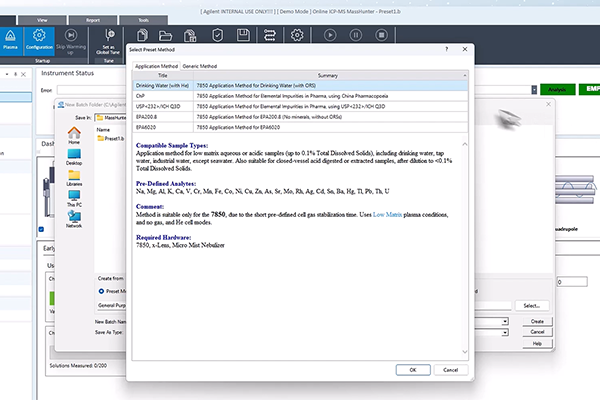Select the Preset Method radio button

(x=101, y=291)
